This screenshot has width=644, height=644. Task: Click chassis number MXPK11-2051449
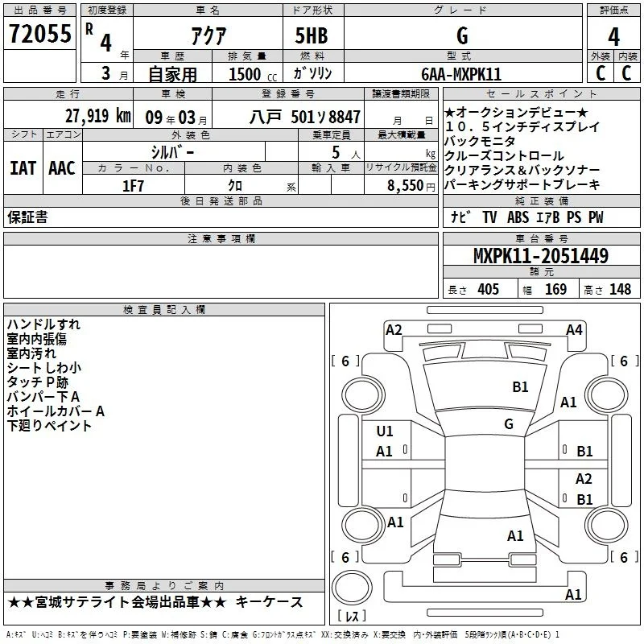[540, 256]
